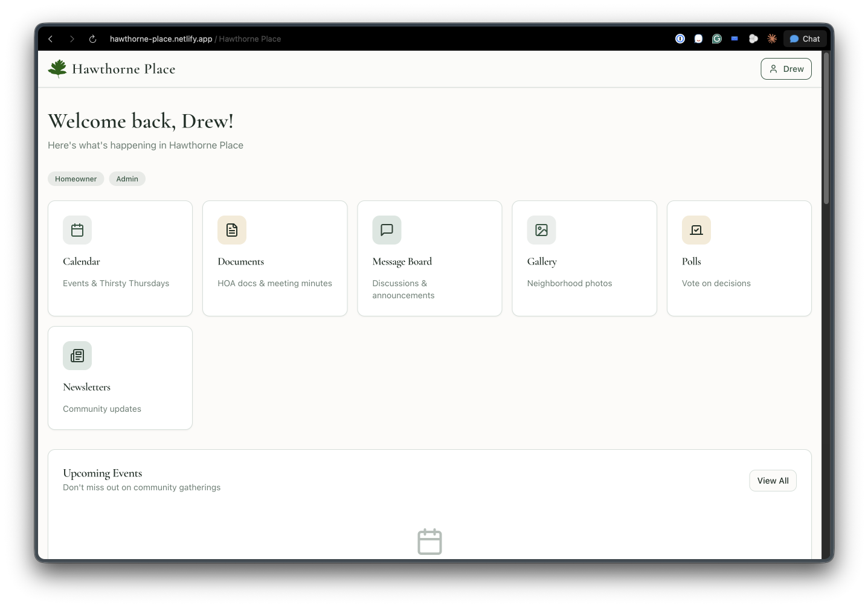
Task: Click the Hawthorne Place leaf logo
Action: tap(56, 68)
